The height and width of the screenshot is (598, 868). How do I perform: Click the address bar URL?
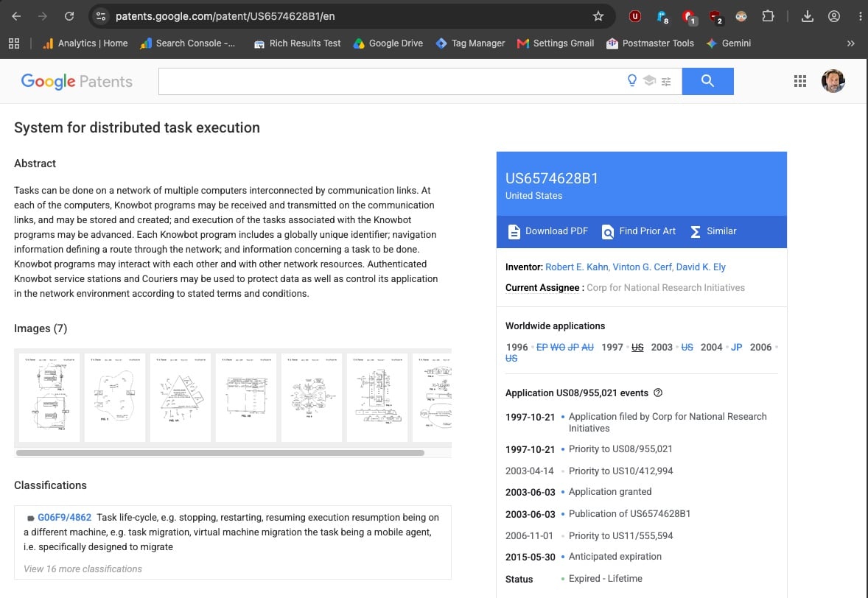(x=225, y=16)
